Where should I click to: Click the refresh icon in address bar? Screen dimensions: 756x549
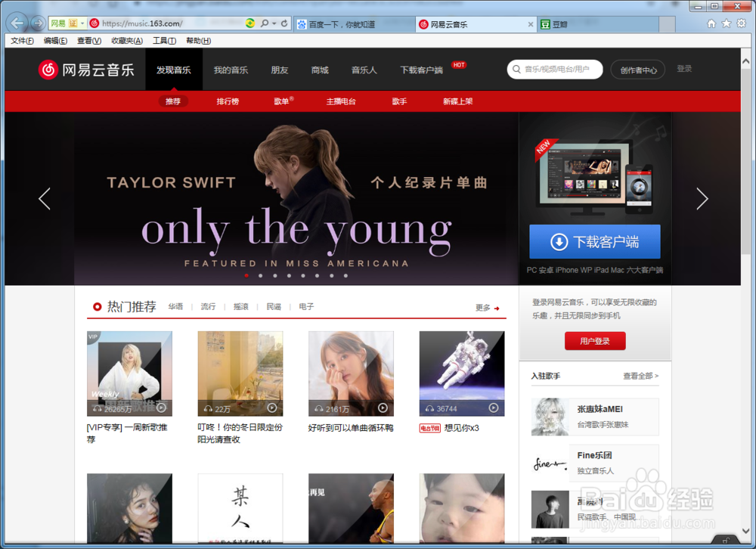click(284, 23)
